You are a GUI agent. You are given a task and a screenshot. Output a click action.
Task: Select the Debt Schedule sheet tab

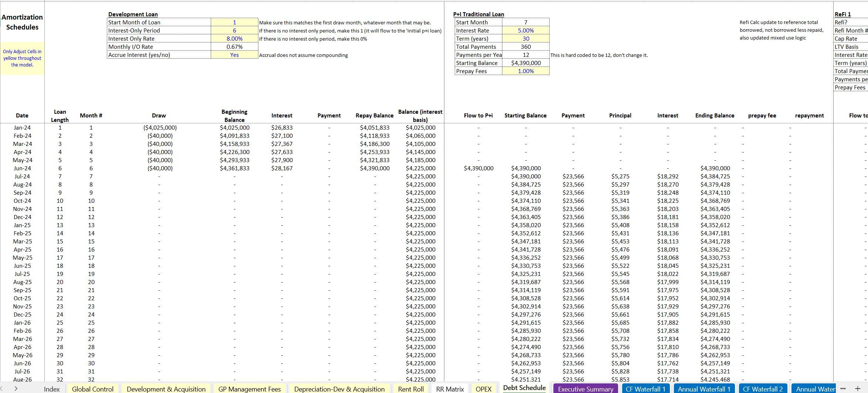tap(524, 388)
